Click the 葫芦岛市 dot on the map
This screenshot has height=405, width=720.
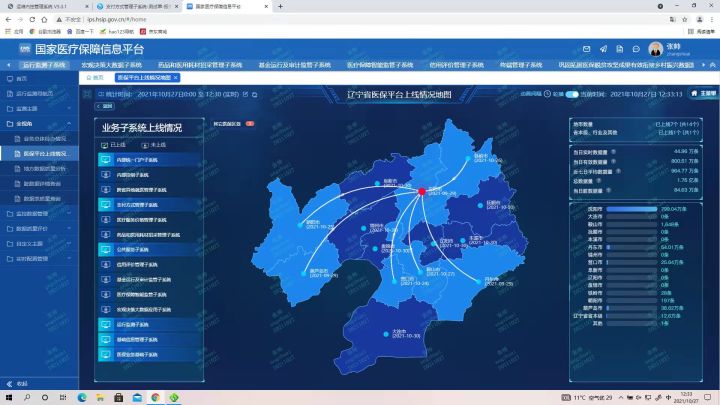tap(304, 273)
